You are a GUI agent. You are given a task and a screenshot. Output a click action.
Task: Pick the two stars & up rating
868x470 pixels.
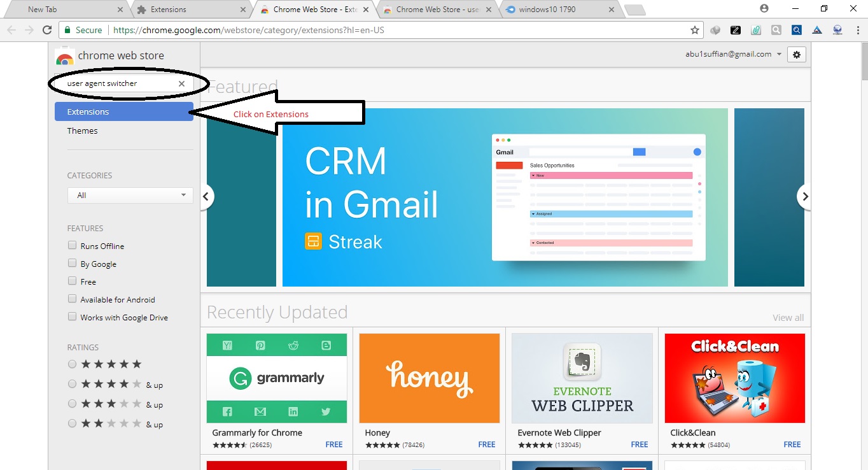tap(72, 424)
